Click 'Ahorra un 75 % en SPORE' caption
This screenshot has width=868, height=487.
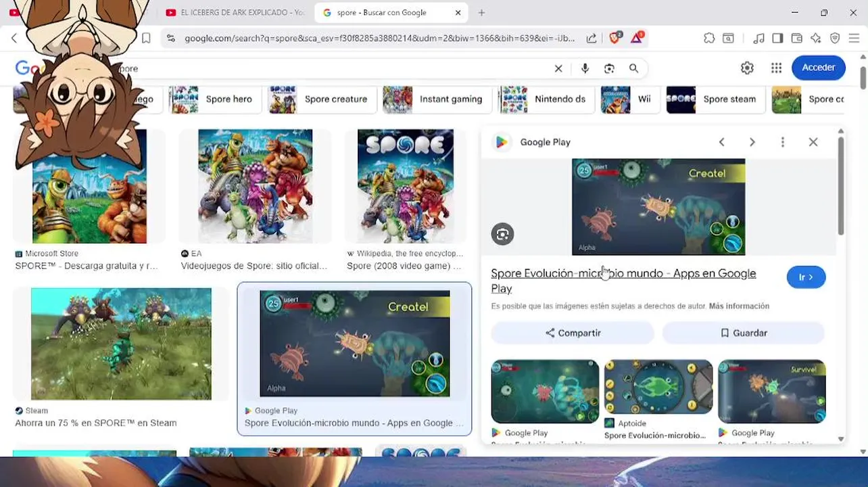pos(96,423)
